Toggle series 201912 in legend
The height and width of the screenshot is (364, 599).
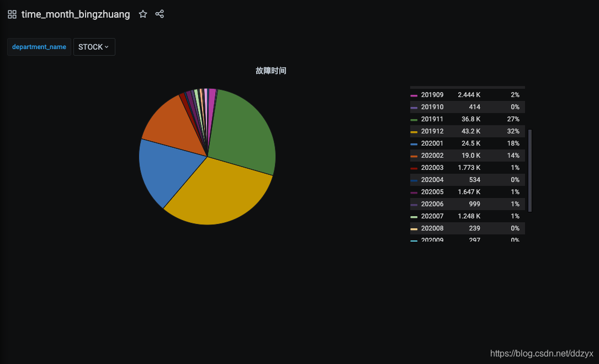(x=432, y=131)
